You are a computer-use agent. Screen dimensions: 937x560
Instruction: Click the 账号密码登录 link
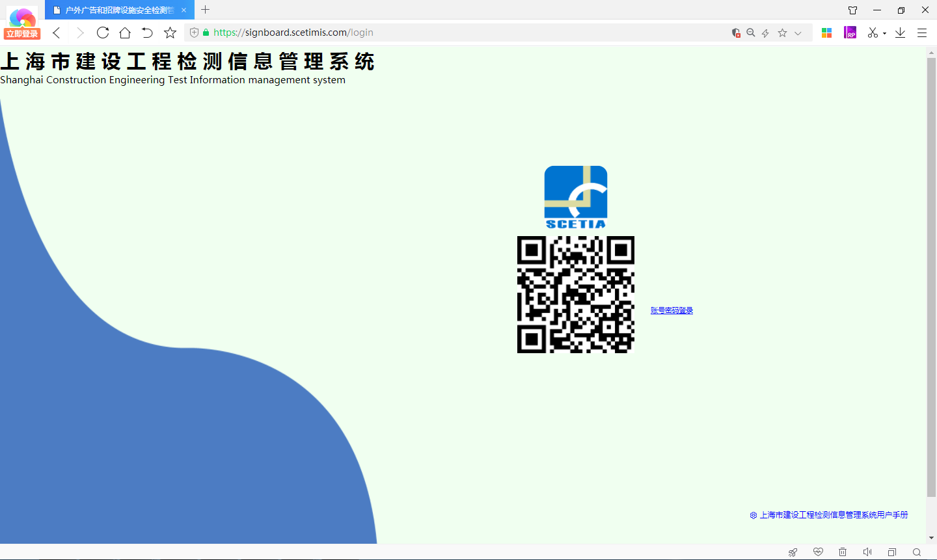(x=672, y=310)
